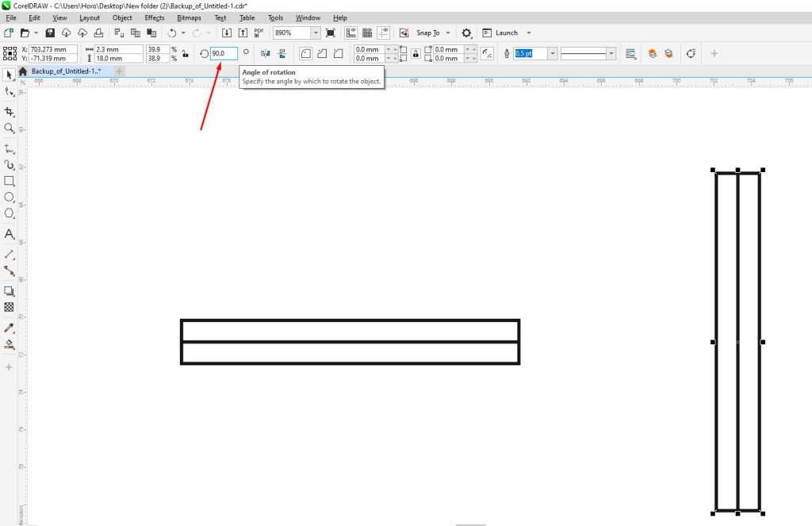The width and height of the screenshot is (812, 526).
Task: Switch to the Backup_of_Untitled-1 document tab
Action: (x=67, y=71)
